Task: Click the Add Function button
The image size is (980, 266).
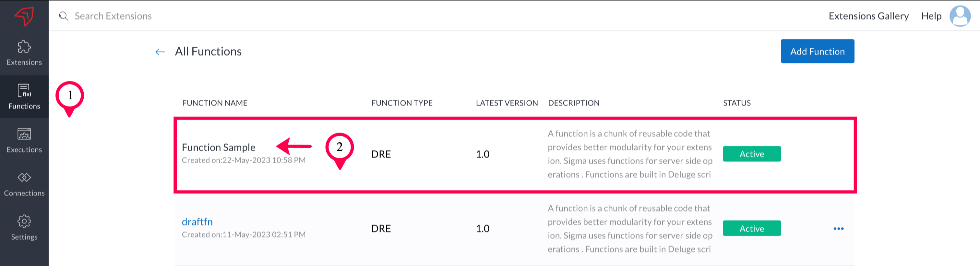Action: click(817, 51)
